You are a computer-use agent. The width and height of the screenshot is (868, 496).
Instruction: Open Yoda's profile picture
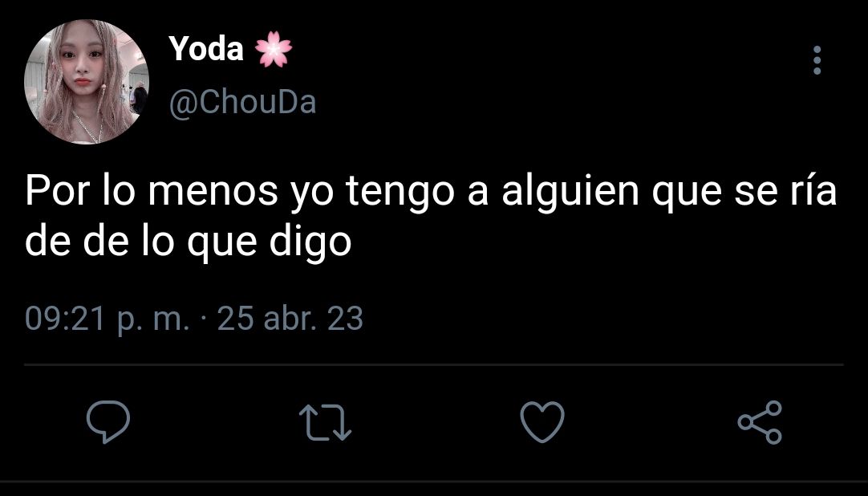[x=87, y=81]
